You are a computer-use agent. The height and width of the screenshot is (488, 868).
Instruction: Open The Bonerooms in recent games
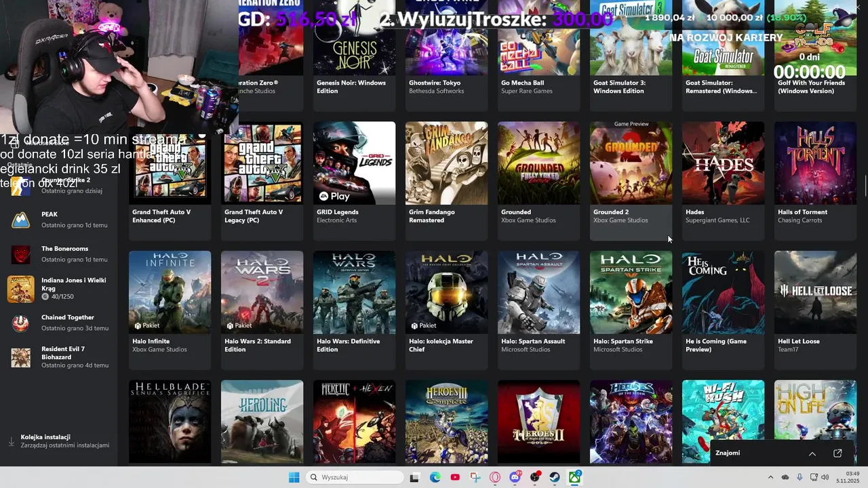pos(59,254)
